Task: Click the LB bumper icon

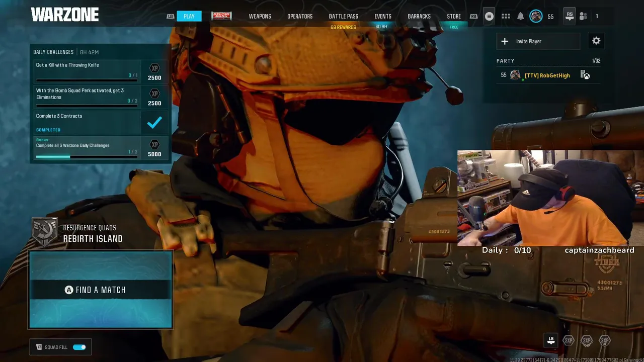Action: 171,17
